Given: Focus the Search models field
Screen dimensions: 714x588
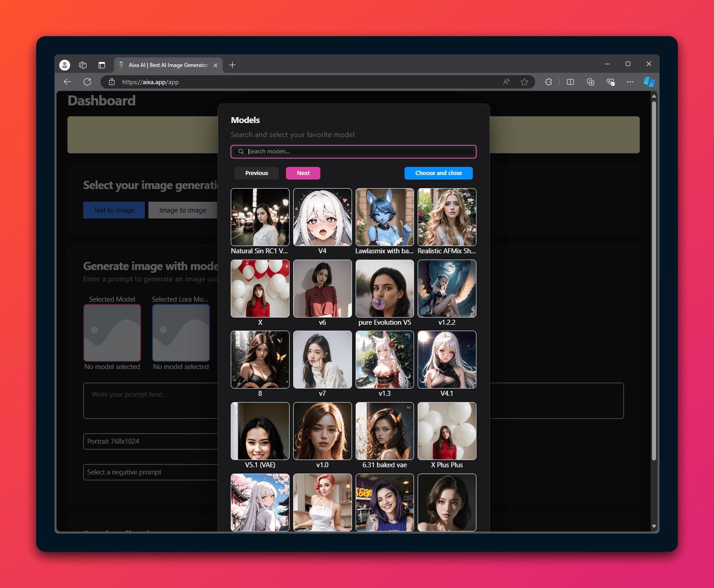Looking at the screenshot, I should point(354,152).
